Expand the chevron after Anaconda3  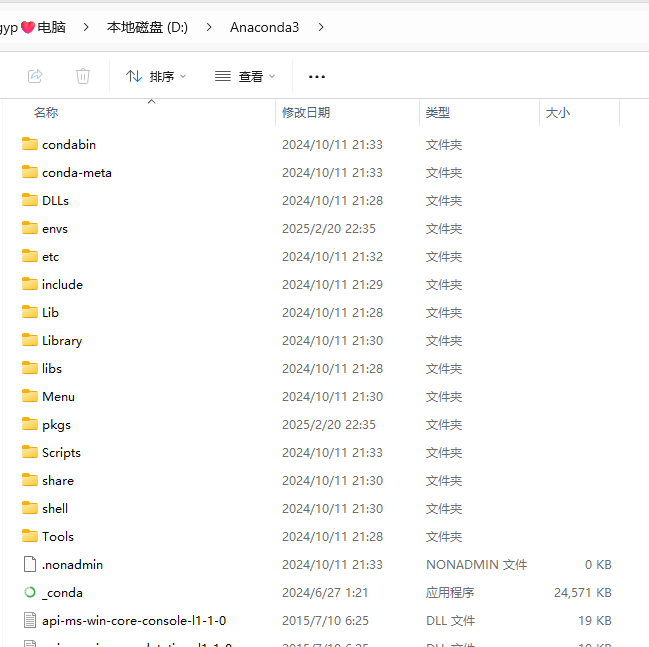point(321,27)
